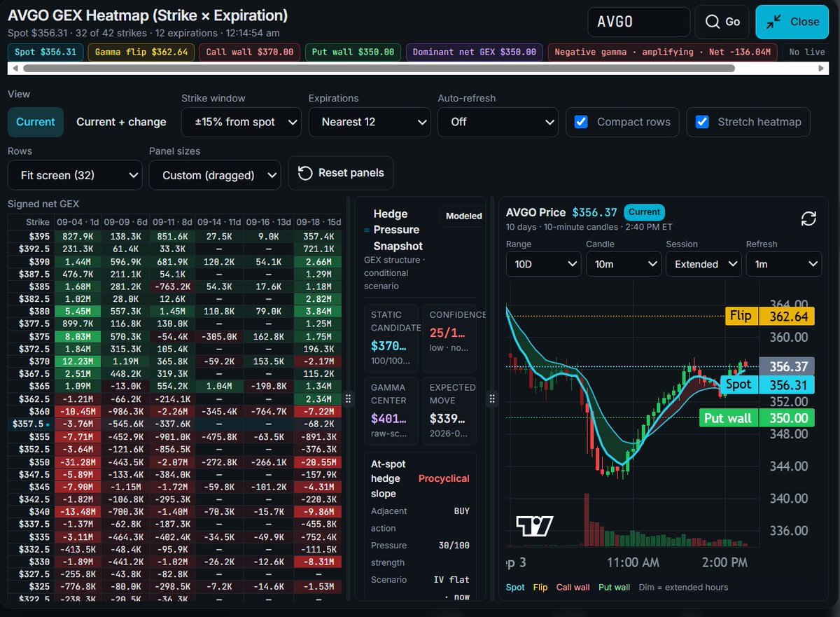Click the Go button
This screenshot has width=840, height=617.
coord(722,22)
